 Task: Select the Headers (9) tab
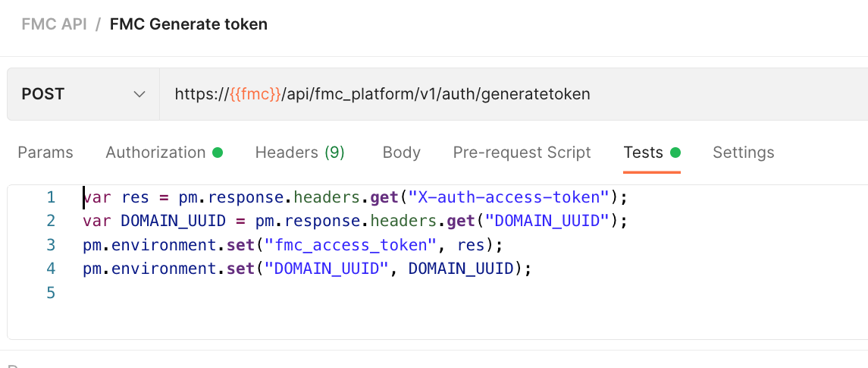click(x=299, y=153)
